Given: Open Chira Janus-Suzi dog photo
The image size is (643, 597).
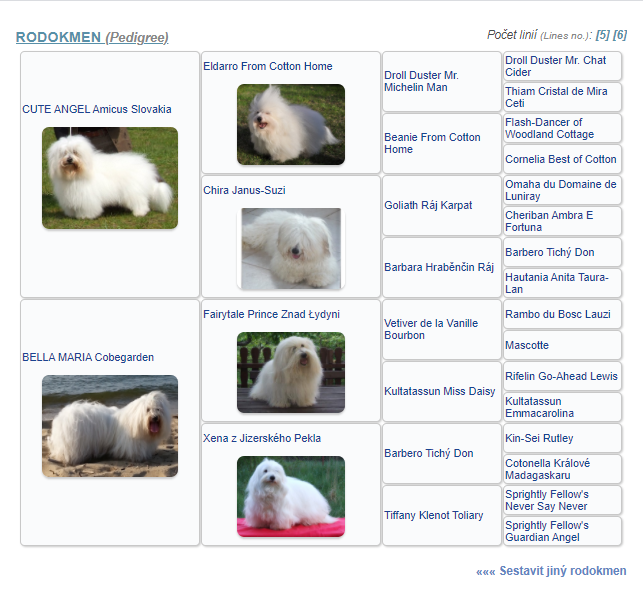Looking at the screenshot, I should [x=291, y=248].
